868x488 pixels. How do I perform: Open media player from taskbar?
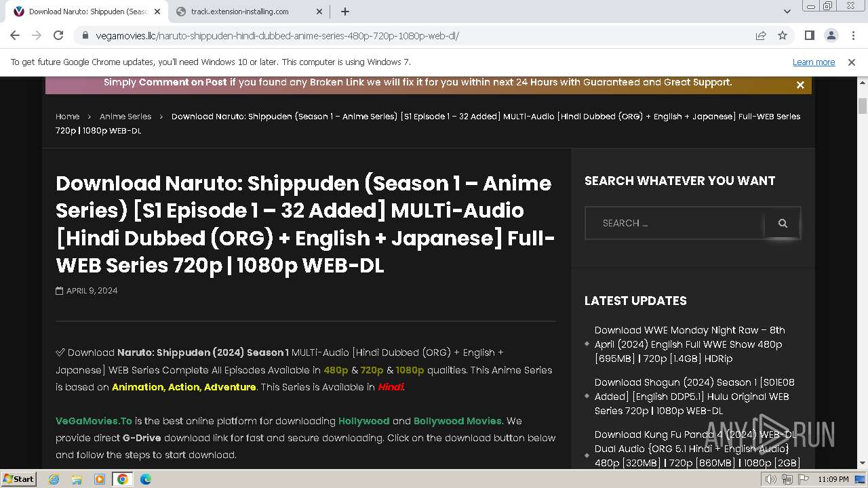pos(100,479)
